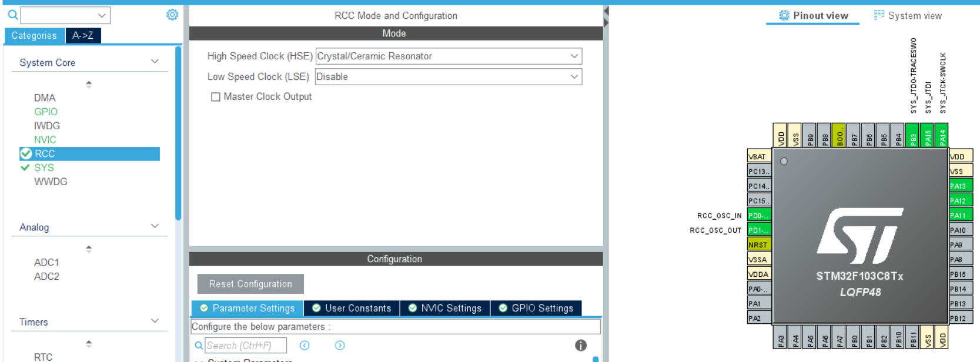Image resolution: width=980 pixels, height=362 pixels.
Task: Click the magnifier search icon at top left
Action: (x=13, y=15)
